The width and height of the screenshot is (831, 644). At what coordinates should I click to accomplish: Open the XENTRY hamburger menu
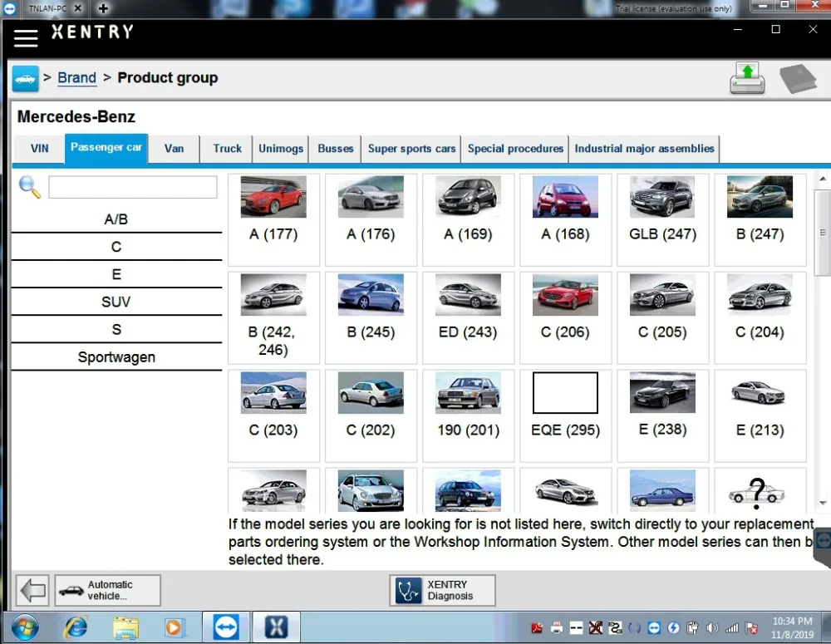[x=26, y=38]
